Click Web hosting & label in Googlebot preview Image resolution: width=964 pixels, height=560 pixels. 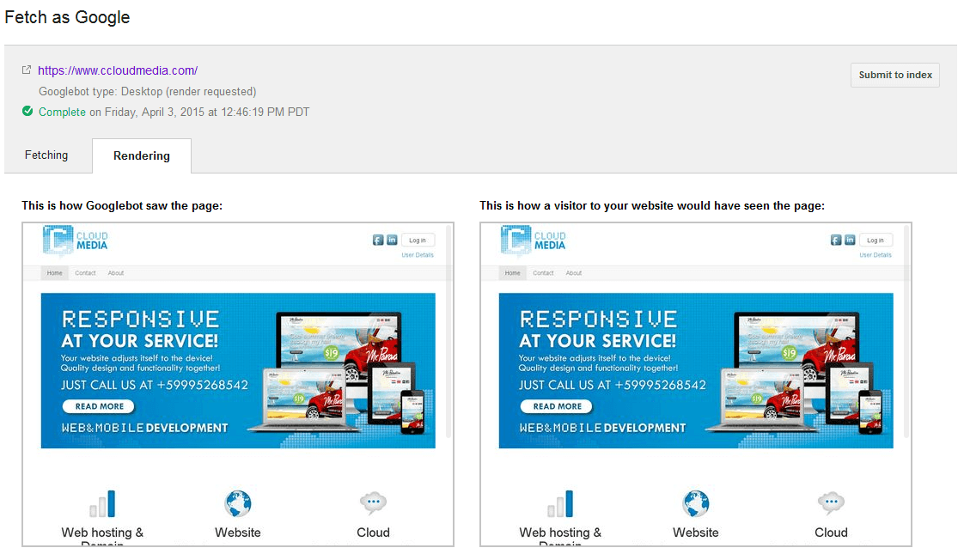(102, 533)
